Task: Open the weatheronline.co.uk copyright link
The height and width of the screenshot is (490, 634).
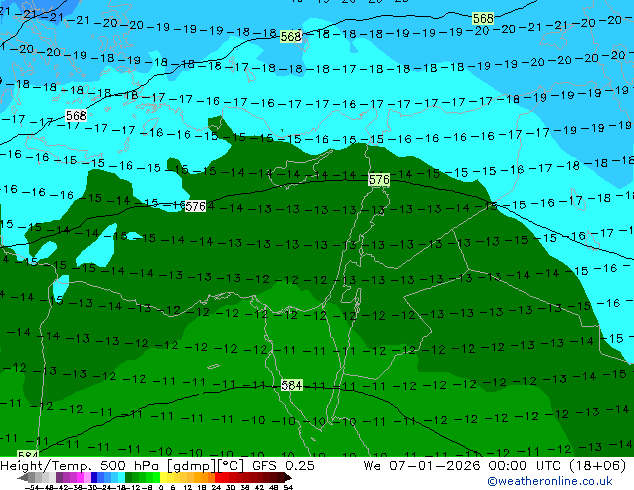Action: click(x=550, y=481)
